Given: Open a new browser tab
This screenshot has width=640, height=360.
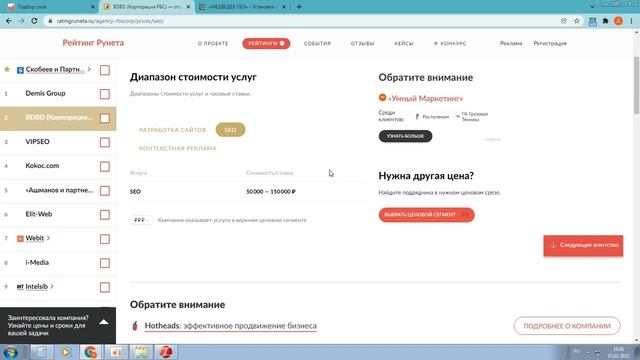Looking at the screenshot, I should pyautogui.click(x=299, y=7).
